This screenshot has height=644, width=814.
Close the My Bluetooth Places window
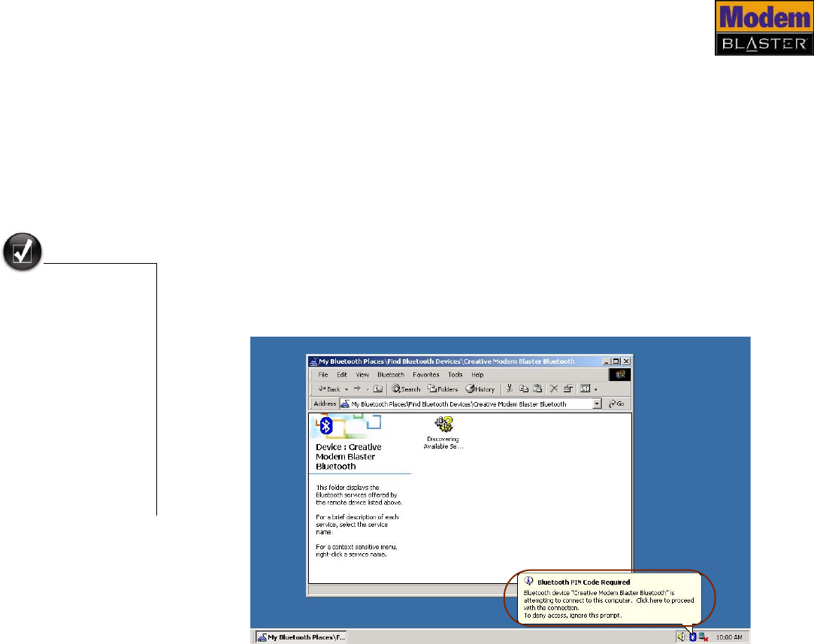(x=627, y=361)
